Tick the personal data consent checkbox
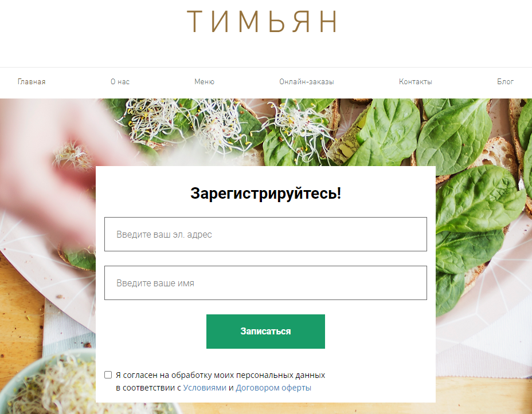The height and width of the screenshot is (414, 532). (108, 374)
